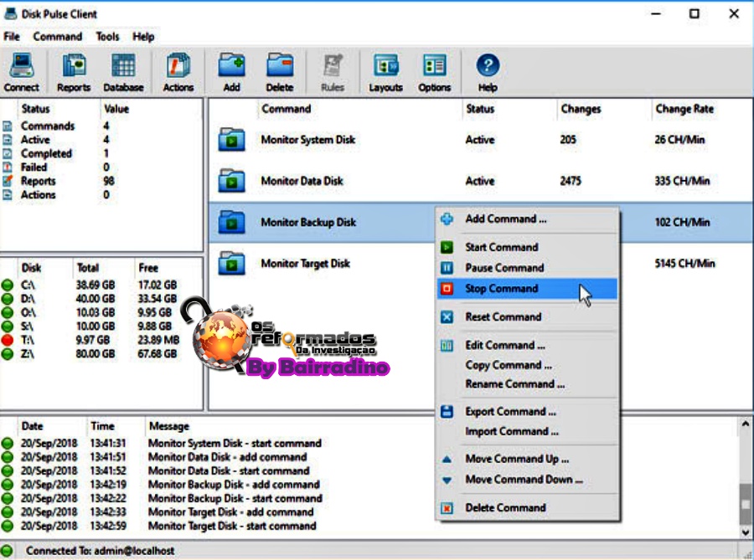The width and height of the screenshot is (754, 560).
Task: Click the Disk Pulse Client title bar icon
Action: tap(11, 13)
